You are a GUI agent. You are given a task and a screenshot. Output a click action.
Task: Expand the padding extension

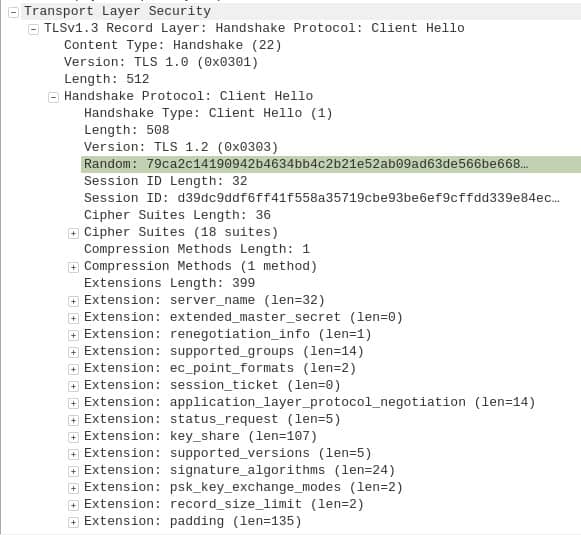click(73, 522)
